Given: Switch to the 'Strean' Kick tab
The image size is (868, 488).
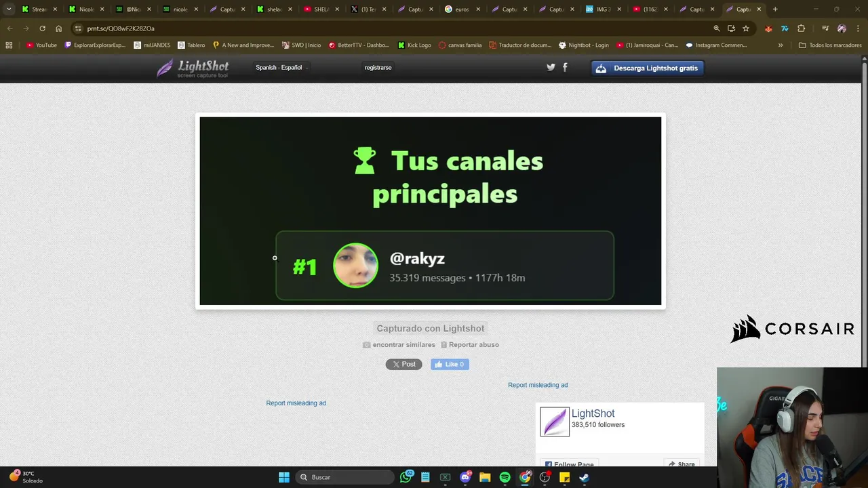Looking at the screenshot, I should pyautogui.click(x=39, y=9).
